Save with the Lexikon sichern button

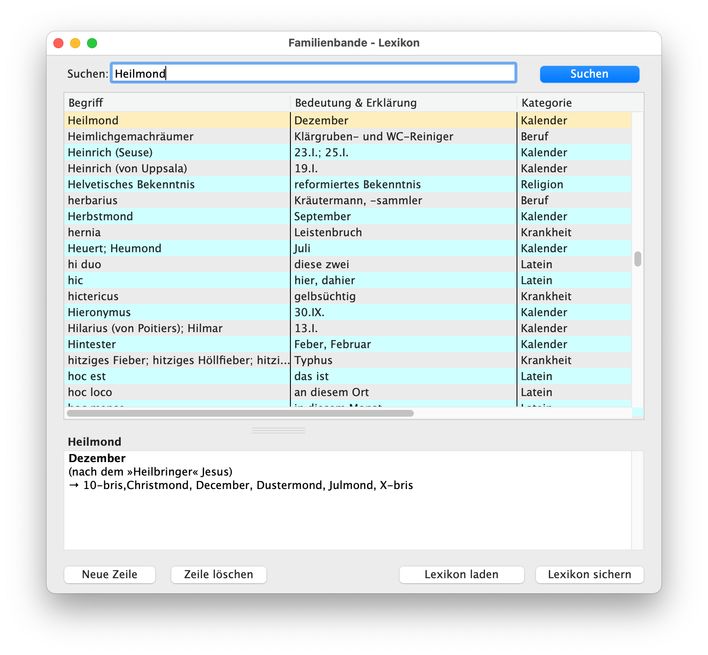coord(589,575)
